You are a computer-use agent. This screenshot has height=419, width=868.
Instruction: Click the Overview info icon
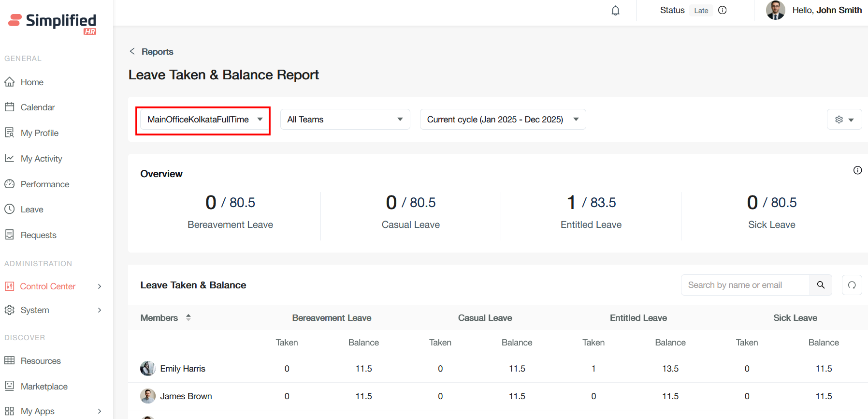(857, 170)
